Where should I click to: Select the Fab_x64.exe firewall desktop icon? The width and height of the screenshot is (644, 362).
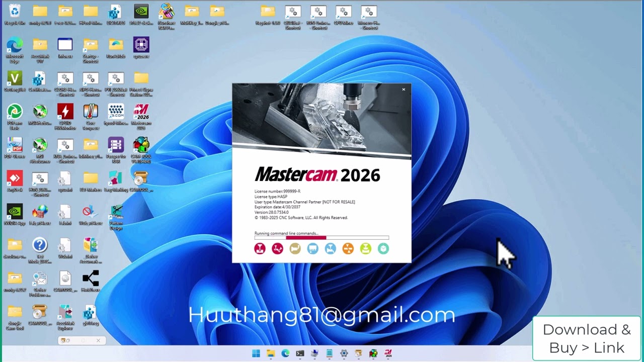(40, 215)
